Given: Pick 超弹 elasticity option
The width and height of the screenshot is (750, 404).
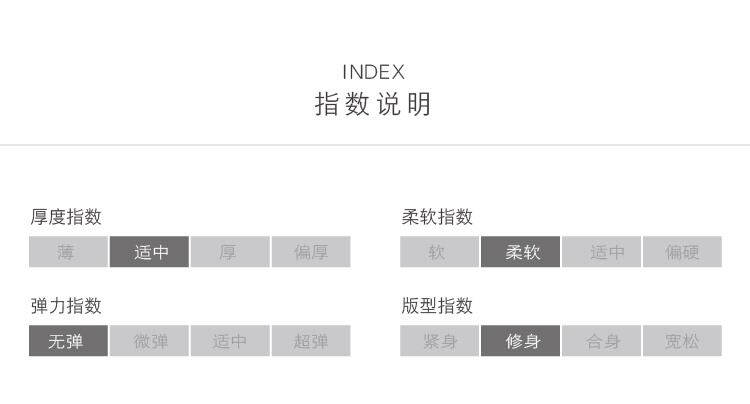Looking at the screenshot, I should coord(311,341).
